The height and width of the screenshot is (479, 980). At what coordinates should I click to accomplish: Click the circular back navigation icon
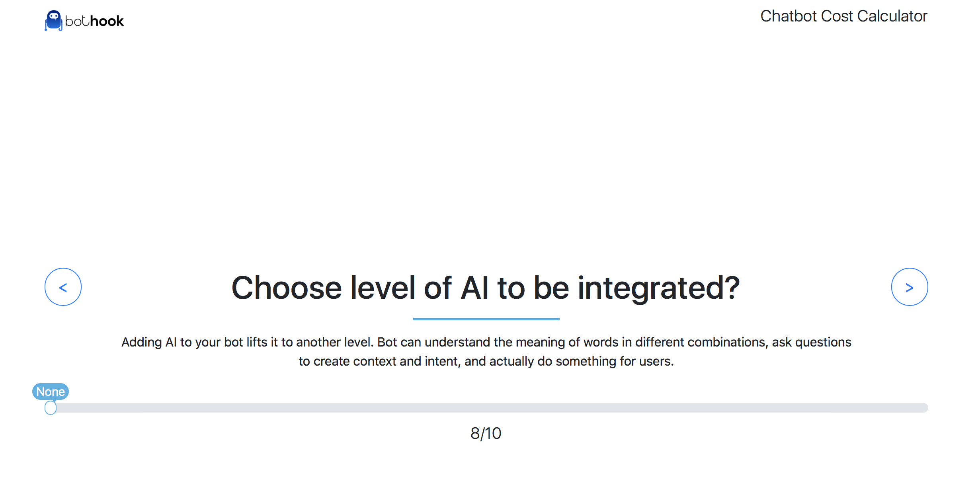tap(63, 287)
